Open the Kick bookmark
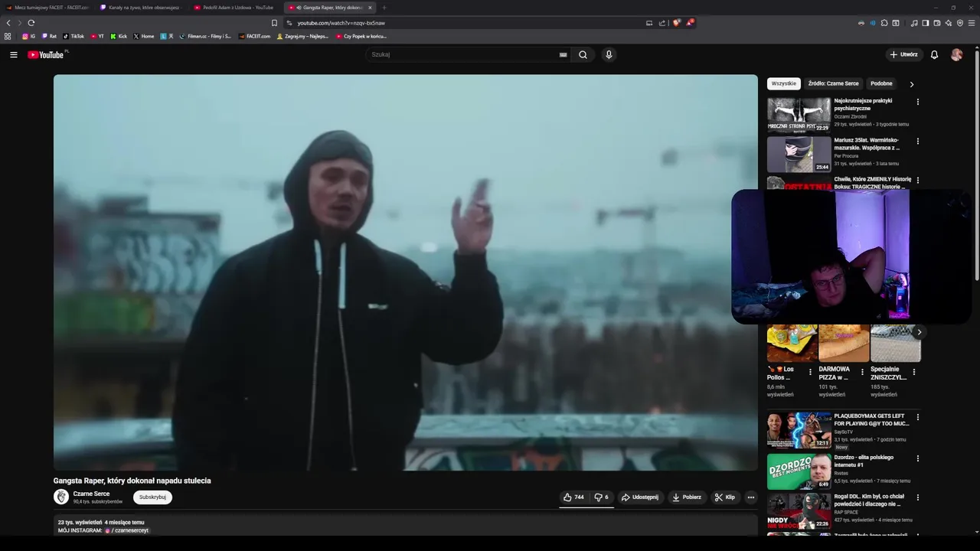 tap(119, 36)
